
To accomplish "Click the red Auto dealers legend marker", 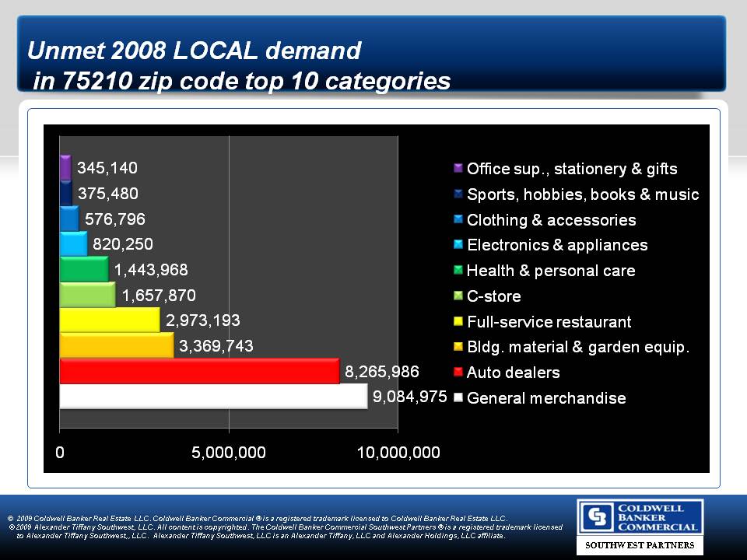I will [x=458, y=372].
